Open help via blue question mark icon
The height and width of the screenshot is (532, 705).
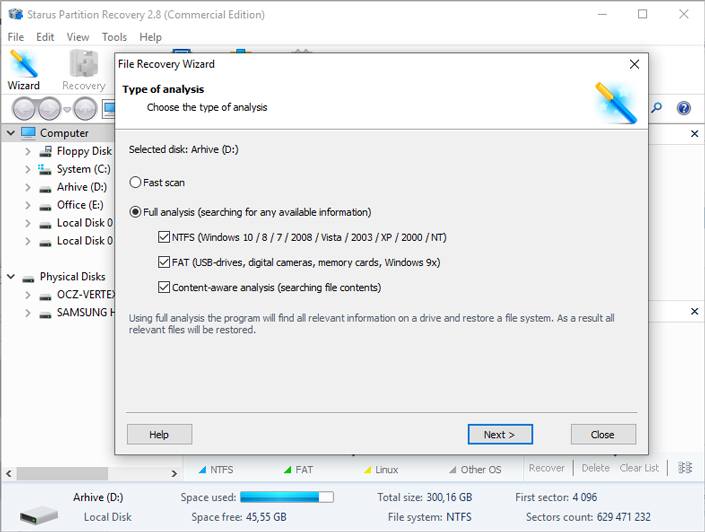coord(683,108)
